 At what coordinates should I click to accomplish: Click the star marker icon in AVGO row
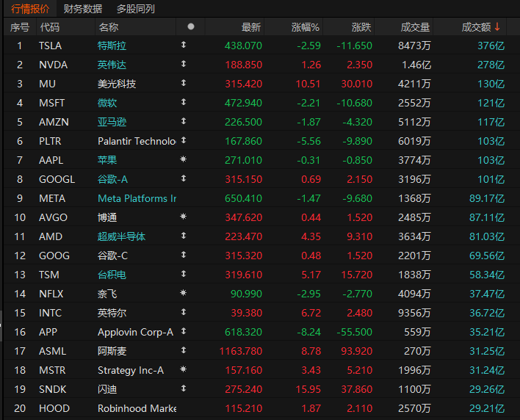183,217
